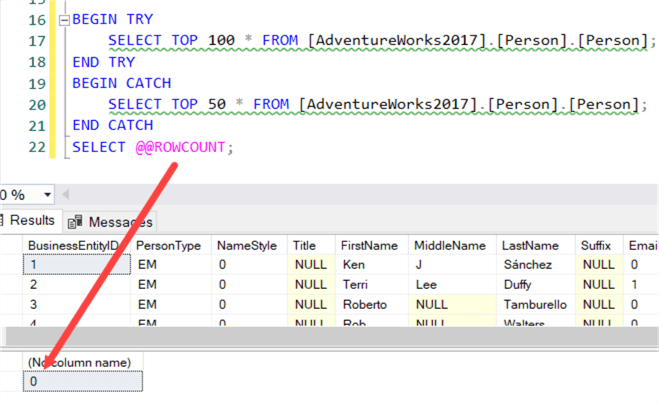This screenshot has height=404, width=659.
Task: Click line number 22 in the margin
Action: 37,147
